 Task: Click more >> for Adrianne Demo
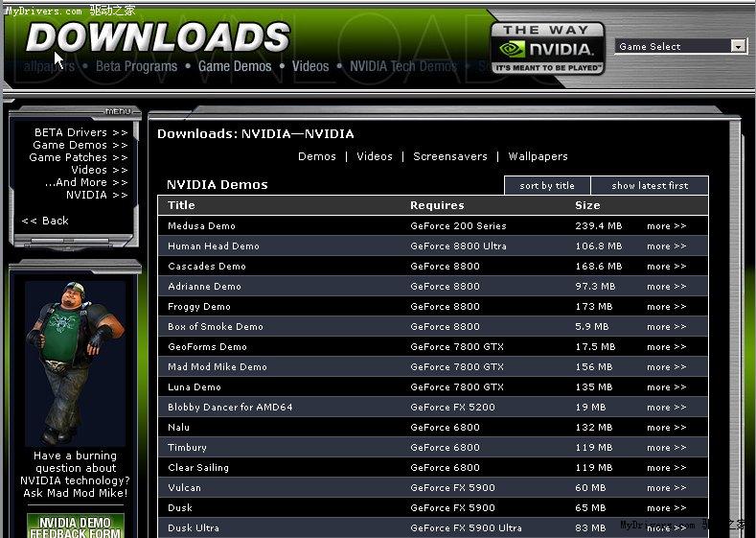coord(666,287)
